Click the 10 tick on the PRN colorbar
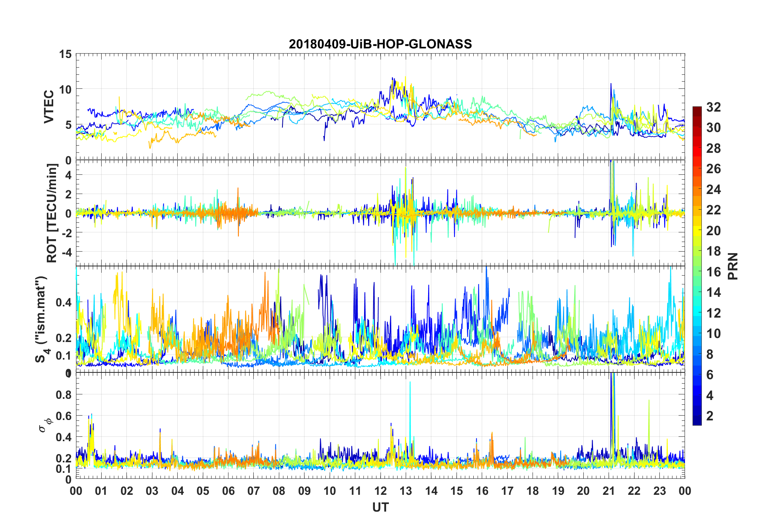 pos(713,333)
